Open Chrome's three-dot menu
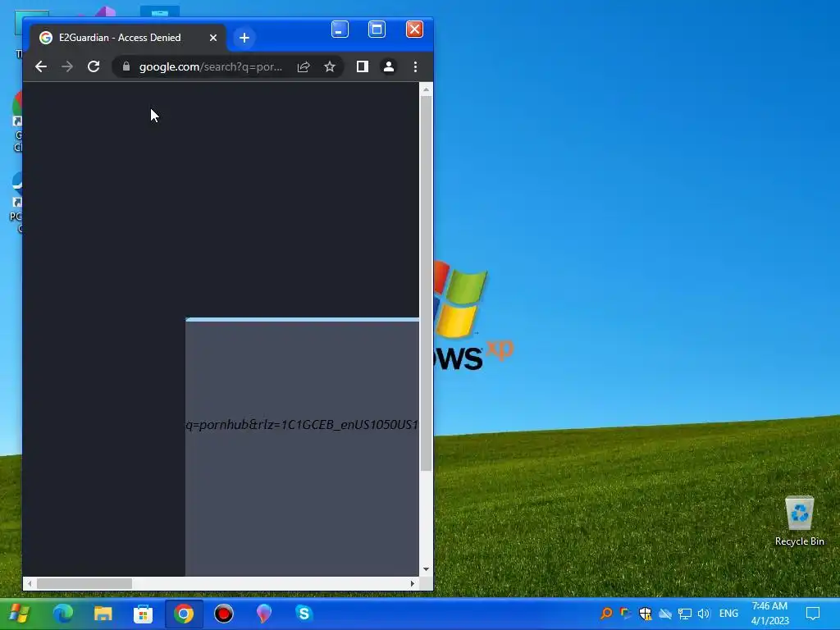 click(x=415, y=66)
